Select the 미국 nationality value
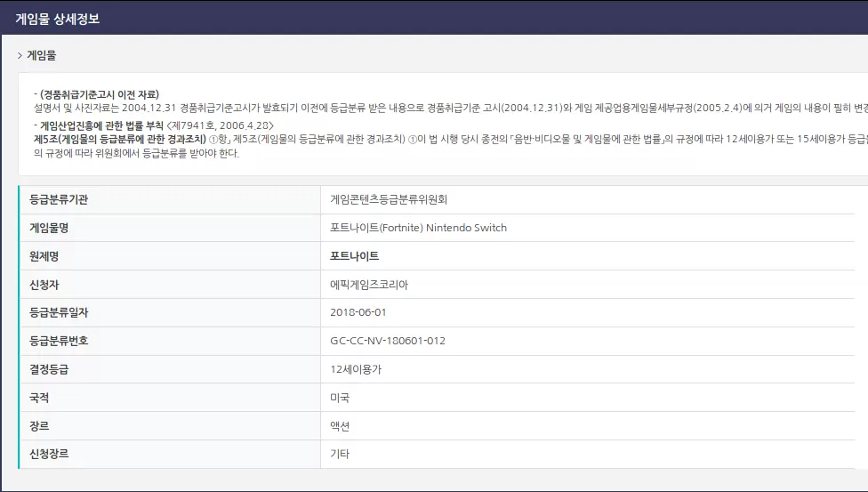This screenshot has width=868, height=492. pyautogui.click(x=340, y=398)
